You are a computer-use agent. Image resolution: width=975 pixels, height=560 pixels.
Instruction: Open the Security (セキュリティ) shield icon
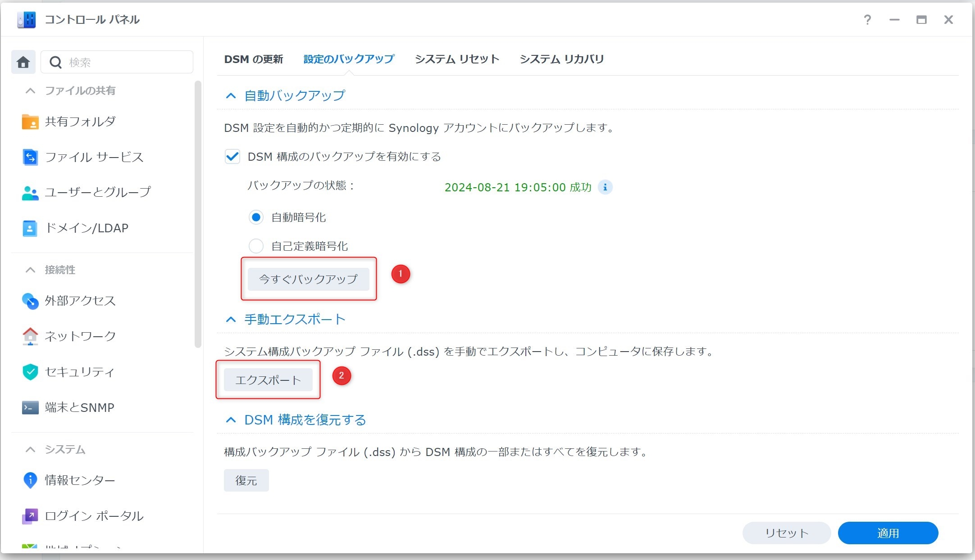click(x=30, y=372)
